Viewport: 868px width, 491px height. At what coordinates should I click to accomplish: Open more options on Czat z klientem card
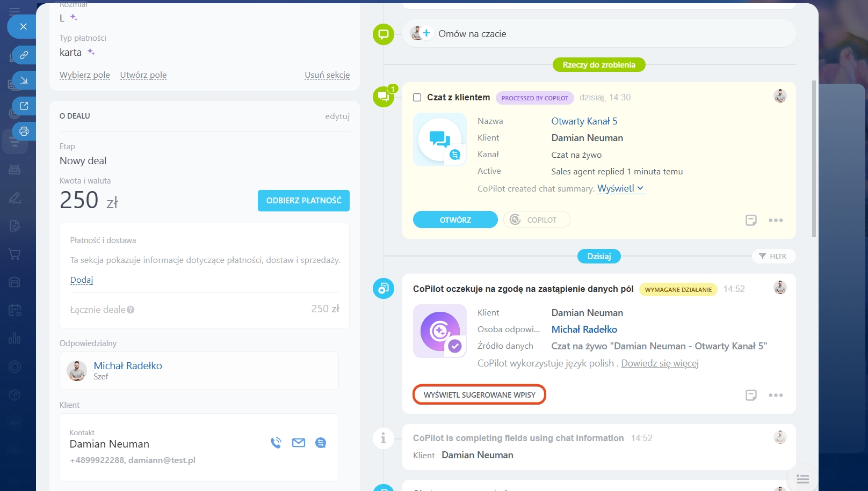click(x=775, y=220)
